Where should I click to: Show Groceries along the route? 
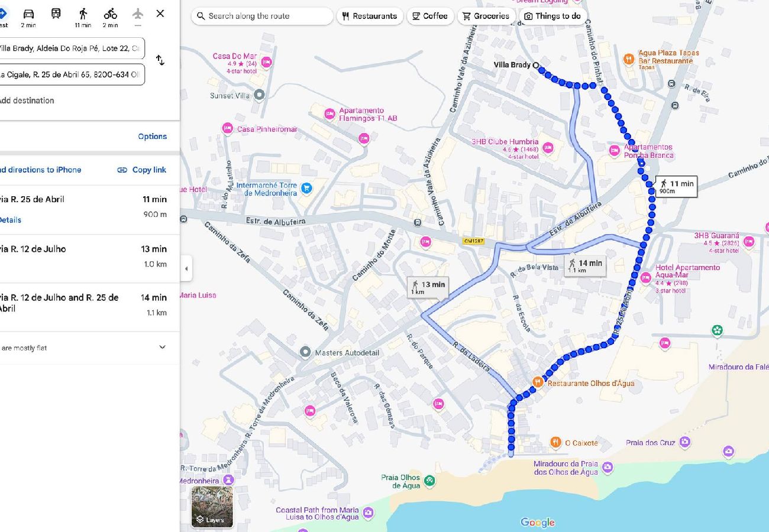pyautogui.click(x=486, y=16)
